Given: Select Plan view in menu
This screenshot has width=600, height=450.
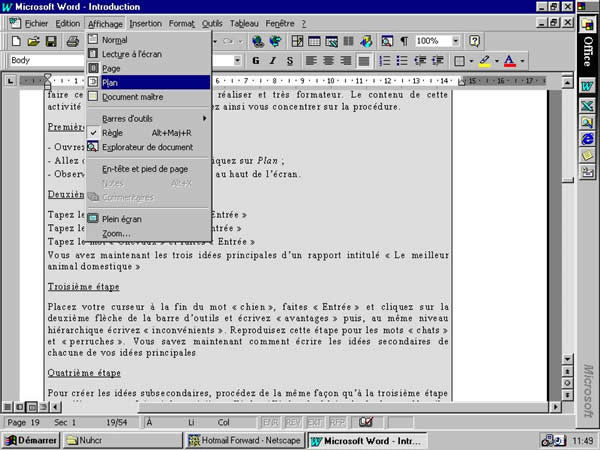Looking at the screenshot, I should [x=148, y=82].
